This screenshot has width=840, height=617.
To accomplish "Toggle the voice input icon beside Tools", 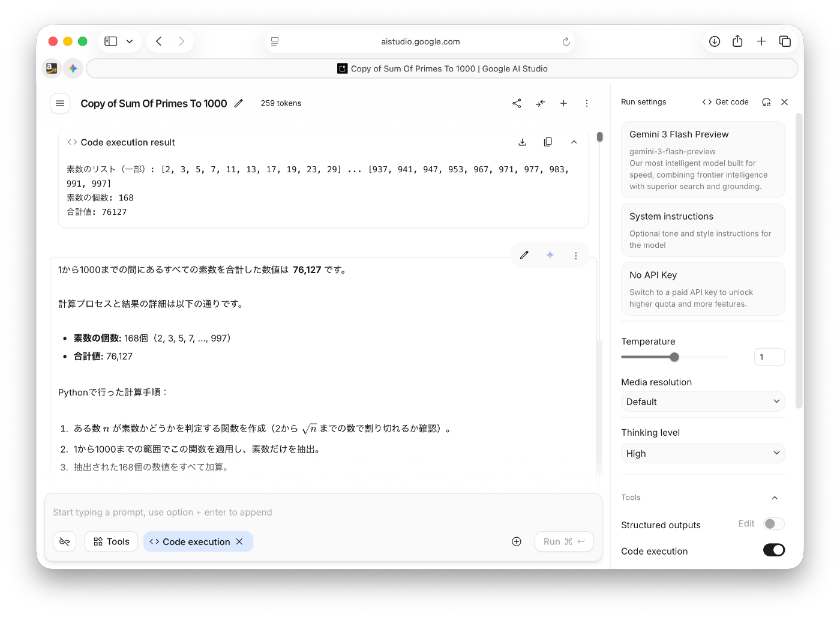I will pyautogui.click(x=64, y=541).
